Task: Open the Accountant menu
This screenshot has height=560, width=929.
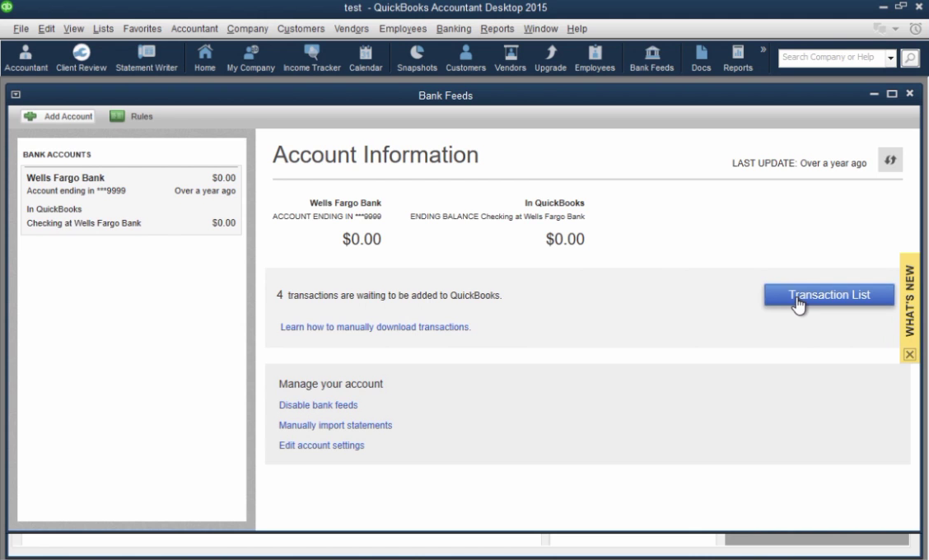Action: pyautogui.click(x=194, y=29)
